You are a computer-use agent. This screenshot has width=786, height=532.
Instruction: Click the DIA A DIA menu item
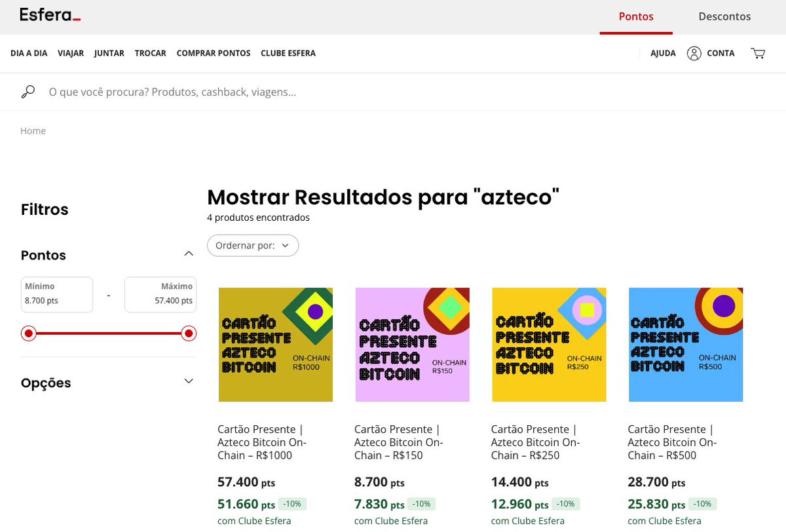(x=28, y=53)
